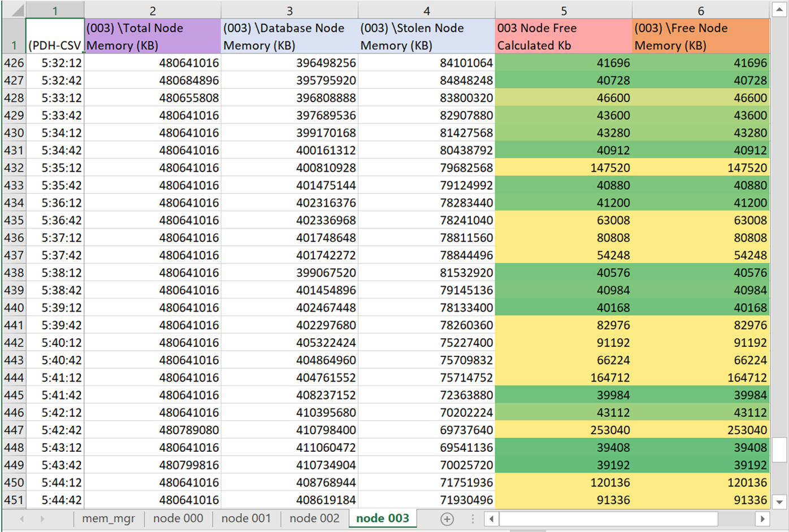Image resolution: width=789 pixels, height=532 pixels.
Task: Click the next-sheet navigation arrow
Action: [x=44, y=518]
